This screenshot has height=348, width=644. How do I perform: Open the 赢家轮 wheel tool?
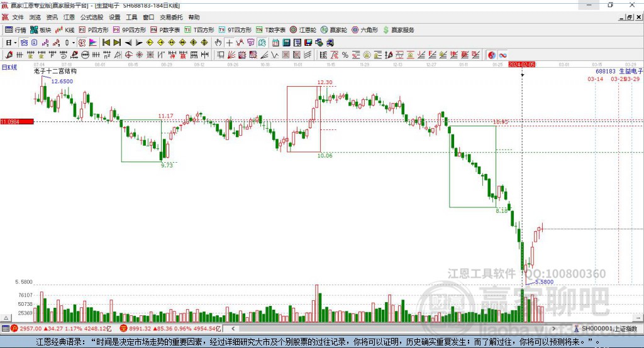334,30
